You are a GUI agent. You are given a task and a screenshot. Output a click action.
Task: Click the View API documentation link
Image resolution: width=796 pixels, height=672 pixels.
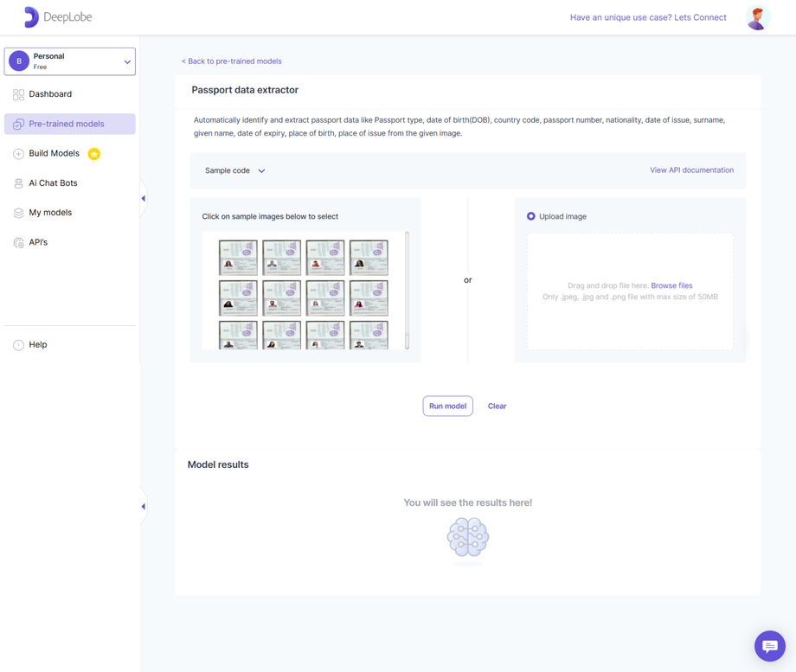point(691,170)
